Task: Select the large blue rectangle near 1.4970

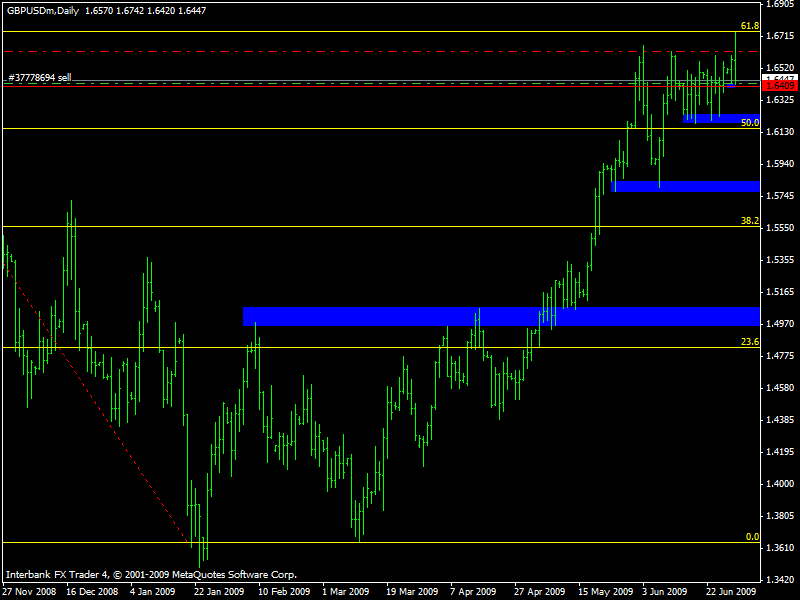Action: pyautogui.click(x=500, y=316)
